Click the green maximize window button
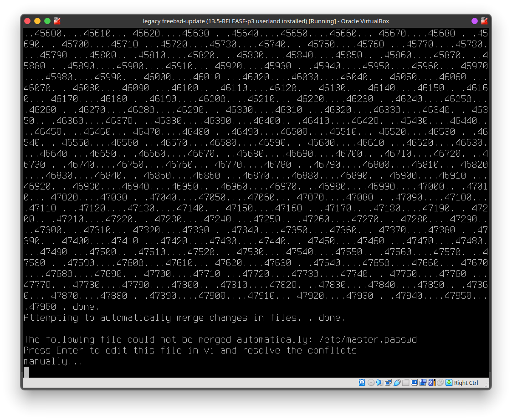Screen dimensions: 512x420 click(47, 21)
